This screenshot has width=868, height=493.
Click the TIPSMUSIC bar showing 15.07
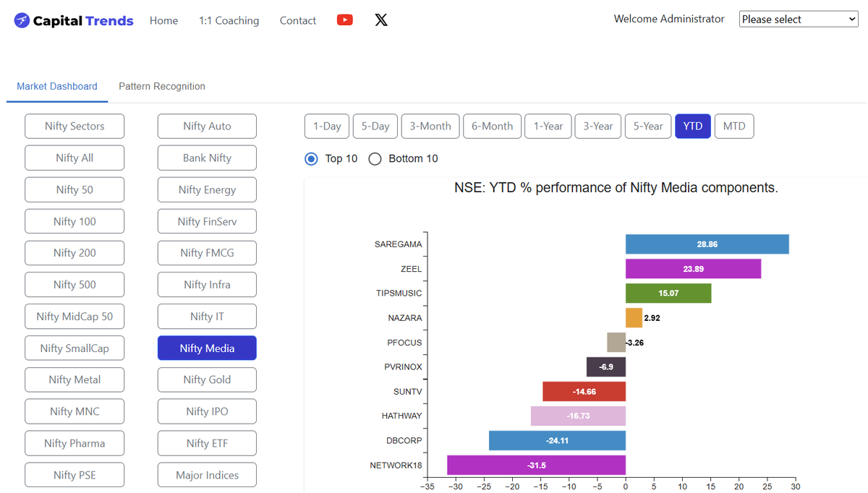668,293
